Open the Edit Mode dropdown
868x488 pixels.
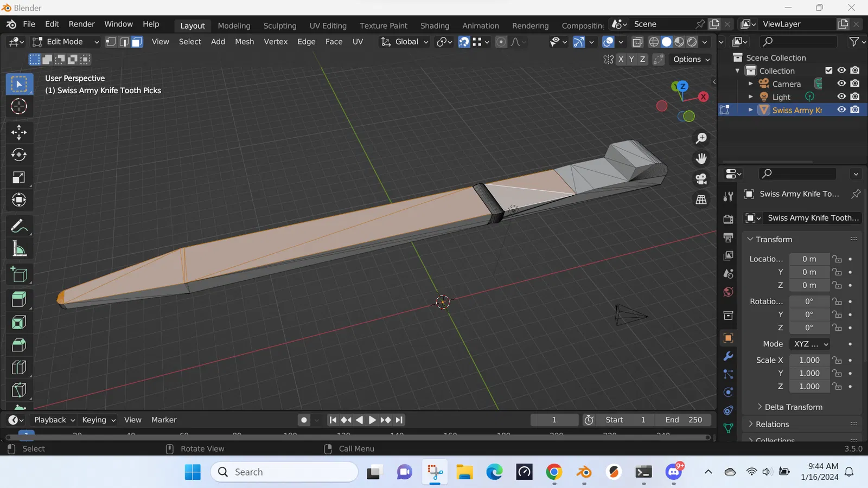click(65, 42)
